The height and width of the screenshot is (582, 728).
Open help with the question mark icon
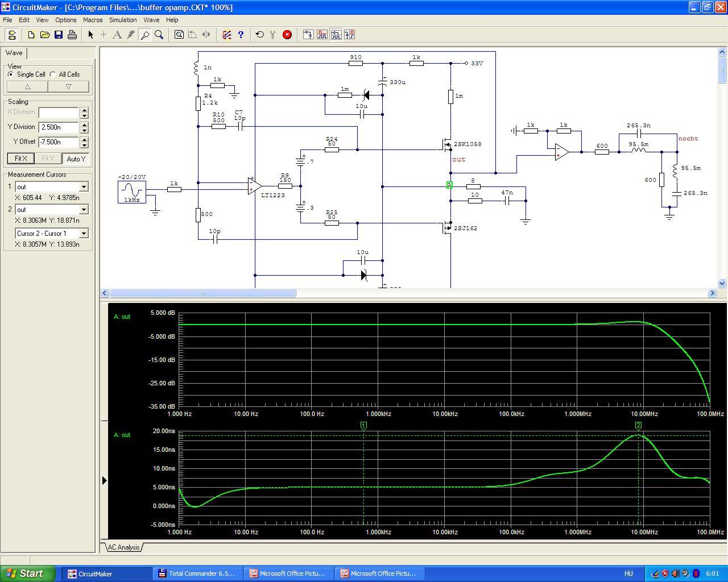241,35
